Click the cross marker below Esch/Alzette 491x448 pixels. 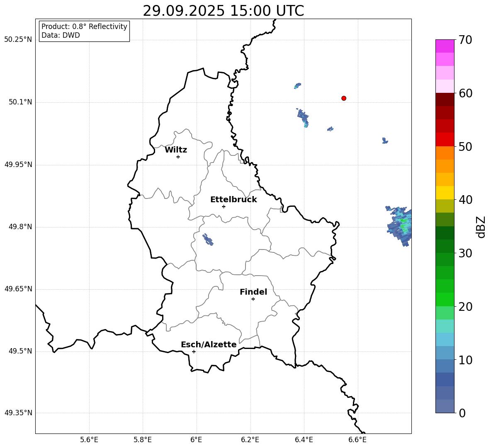(194, 351)
